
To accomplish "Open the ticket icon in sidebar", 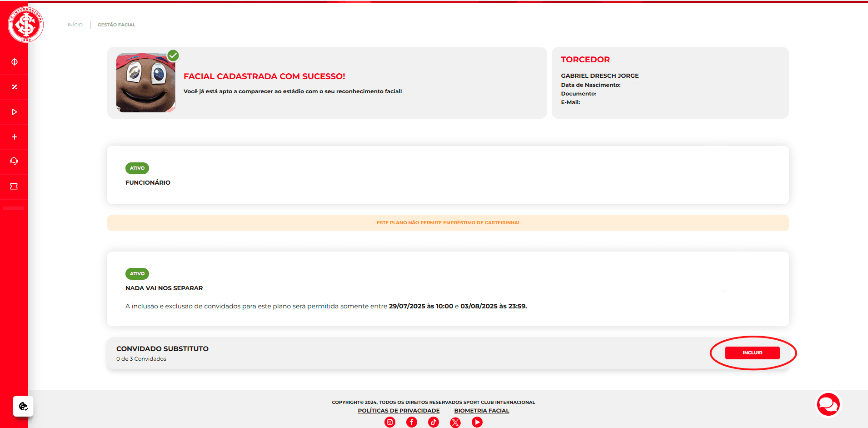I will (x=14, y=186).
